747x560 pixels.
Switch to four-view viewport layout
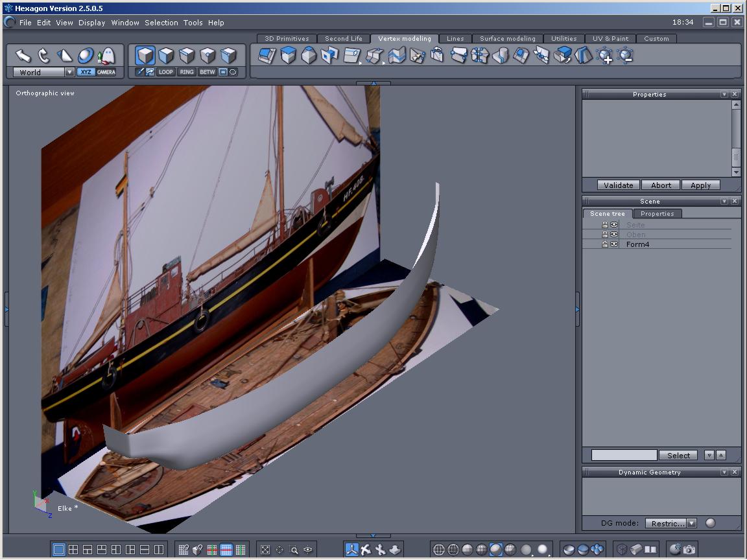[x=73, y=550]
